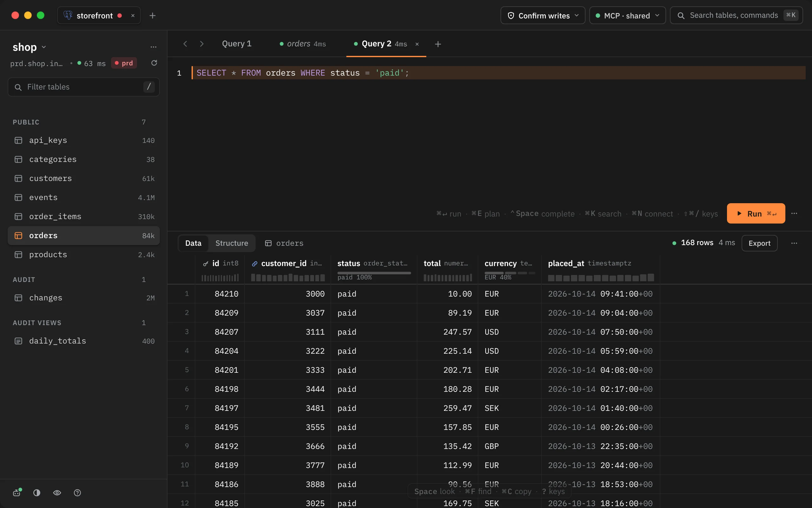Open the customers table in sidebar
The width and height of the screenshot is (812, 508).
click(83, 178)
